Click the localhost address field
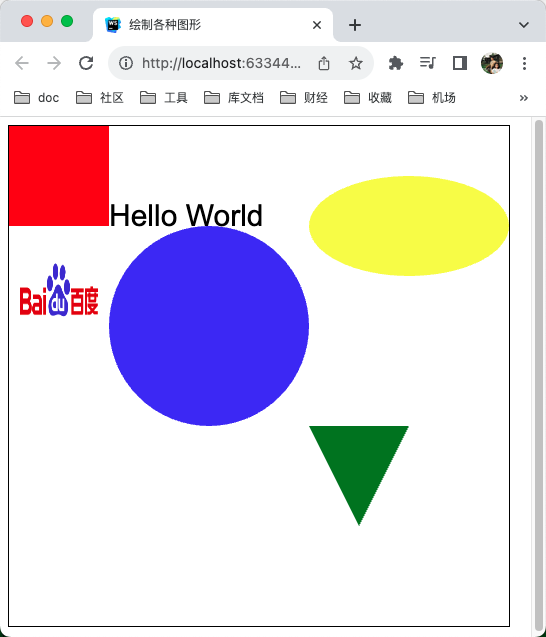546x637 pixels. coord(221,63)
